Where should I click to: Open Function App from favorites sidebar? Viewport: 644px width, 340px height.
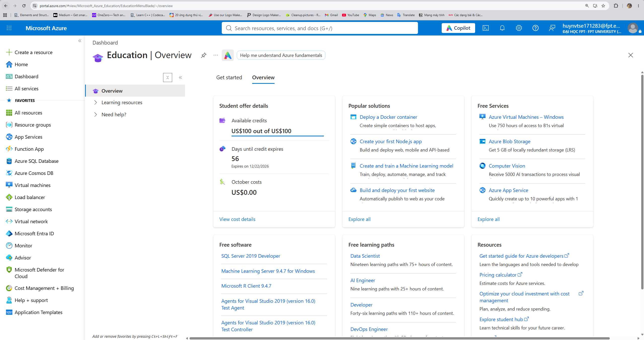[x=29, y=149]
